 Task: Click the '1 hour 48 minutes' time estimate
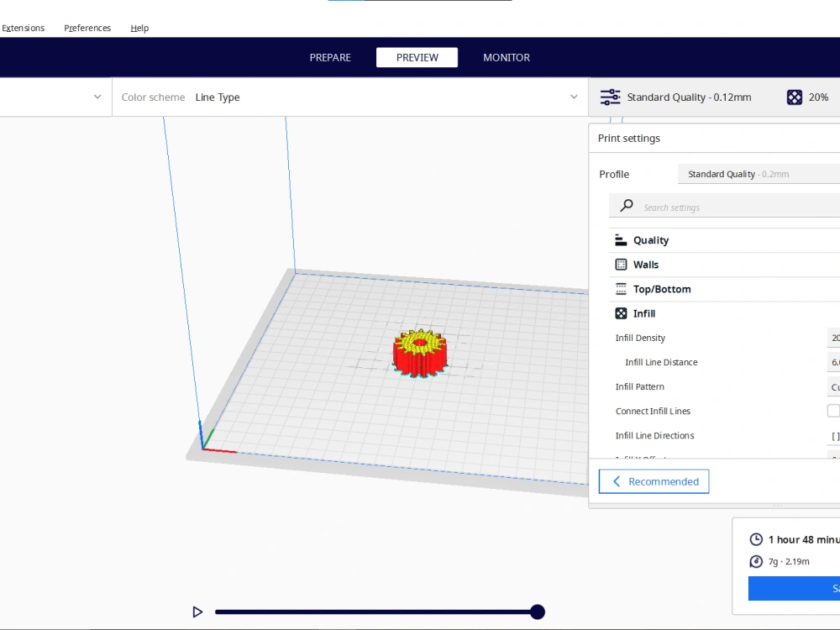pyautogui.click(x=804, y=539)
